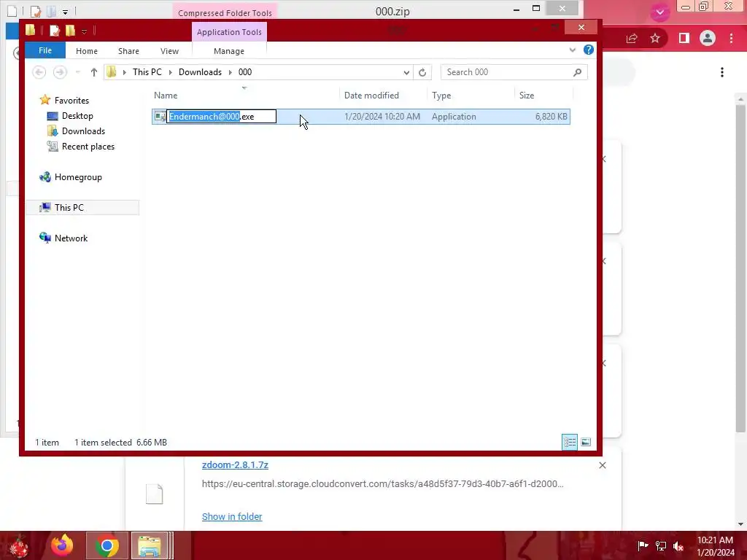Click the Compressed Folder Tools tab in 000.zip window

(x=225, y=13)
